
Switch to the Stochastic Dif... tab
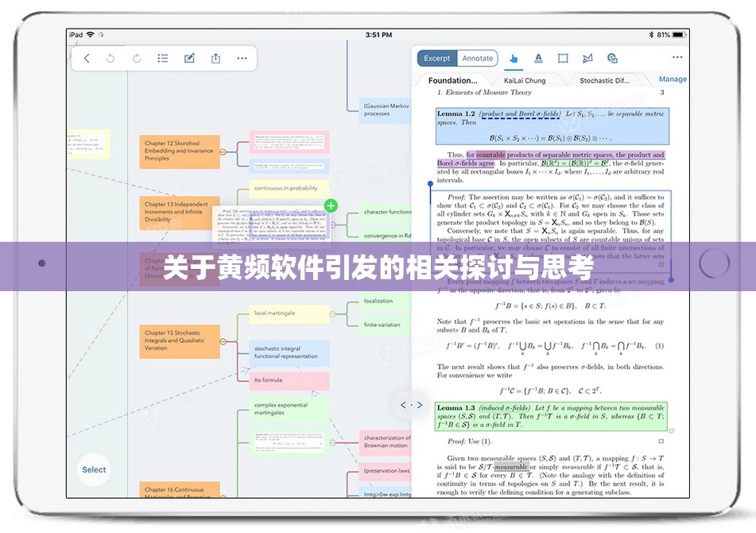(x=604, y=80)
